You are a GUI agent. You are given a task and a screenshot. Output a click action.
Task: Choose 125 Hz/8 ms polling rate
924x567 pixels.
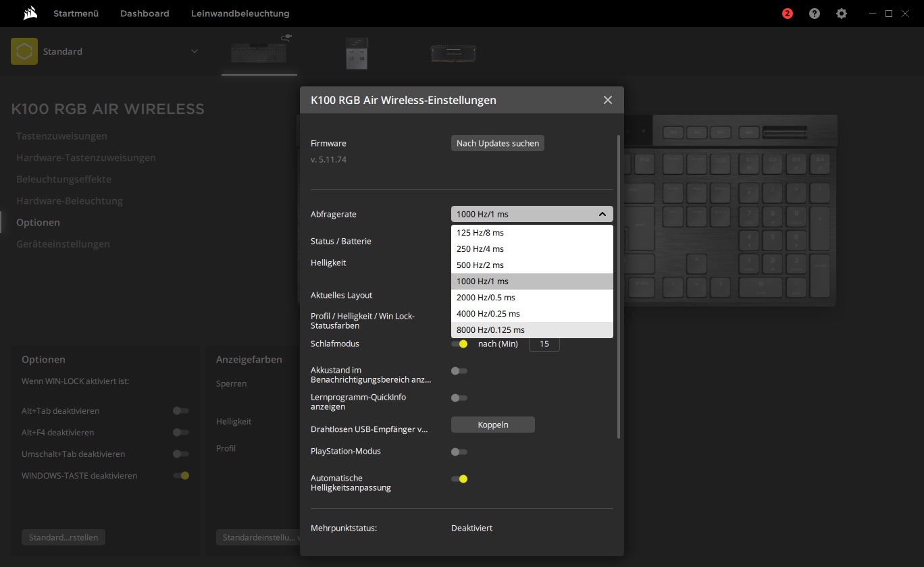click(x=532, y=233)
